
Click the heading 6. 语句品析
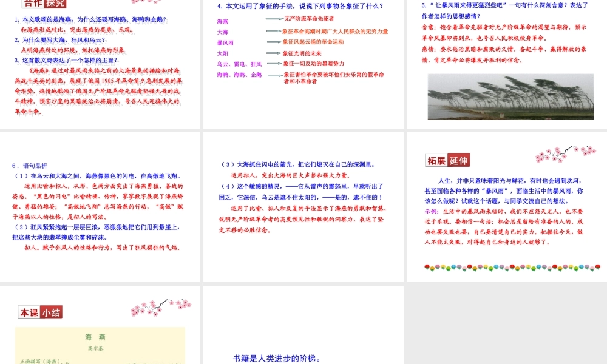click(29, 166)
